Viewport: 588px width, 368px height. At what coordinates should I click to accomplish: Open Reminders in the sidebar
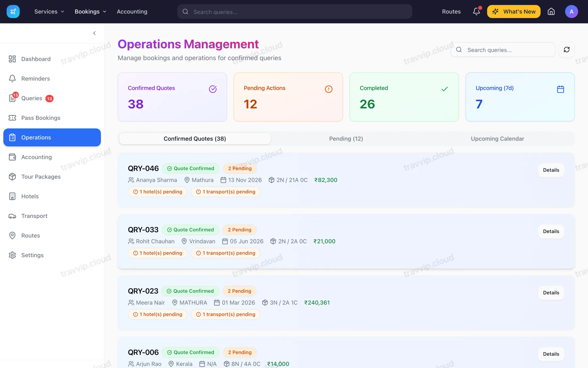[x=52, y=79]
